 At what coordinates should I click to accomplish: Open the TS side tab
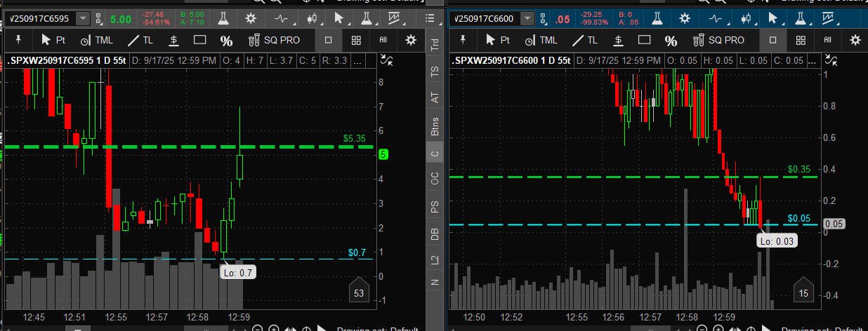click(x=435, y=71)
